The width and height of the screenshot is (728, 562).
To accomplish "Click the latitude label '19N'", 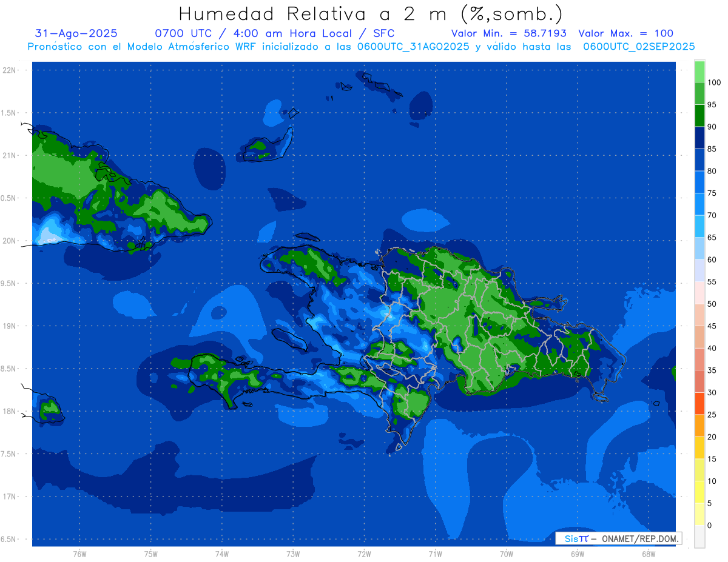I will click(9, 326).
